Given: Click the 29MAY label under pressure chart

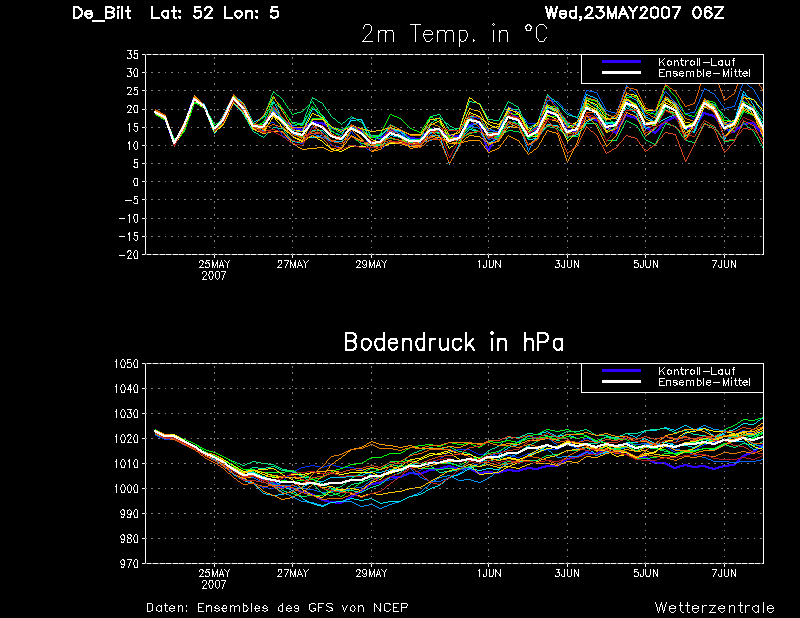Looking at the screenshot, I should click(x=371, y=573).
